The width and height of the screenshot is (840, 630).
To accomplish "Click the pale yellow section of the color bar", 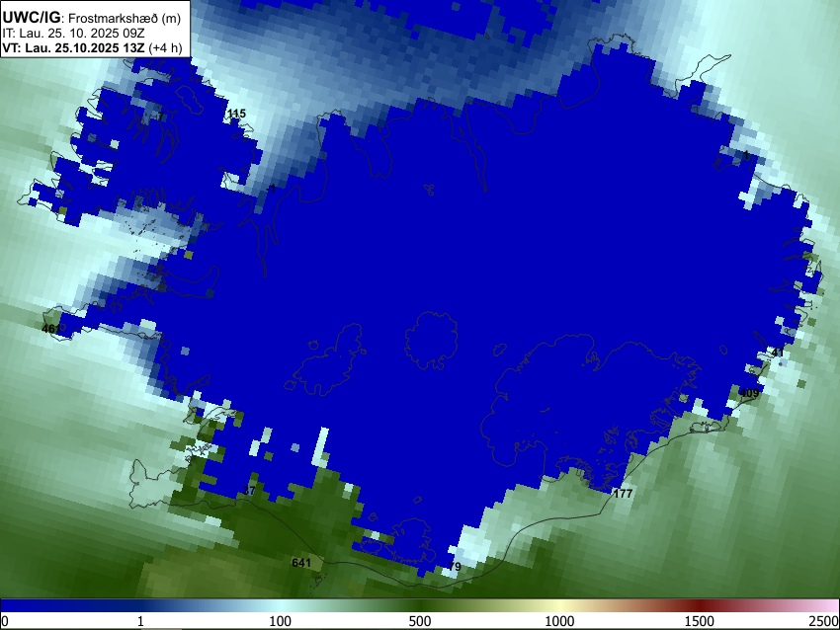I will [559, 605].
